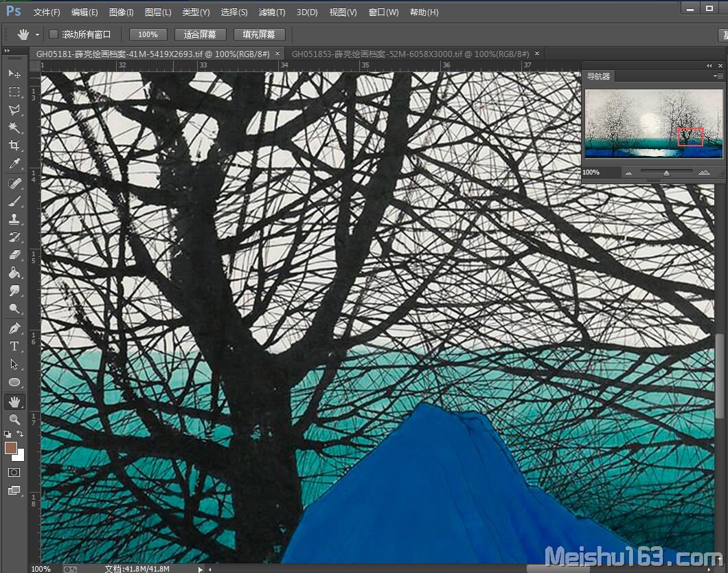Collapse the Navigator panel to icons
The height and width of the screenshot is (573, 728).
(x=709, y=65)
